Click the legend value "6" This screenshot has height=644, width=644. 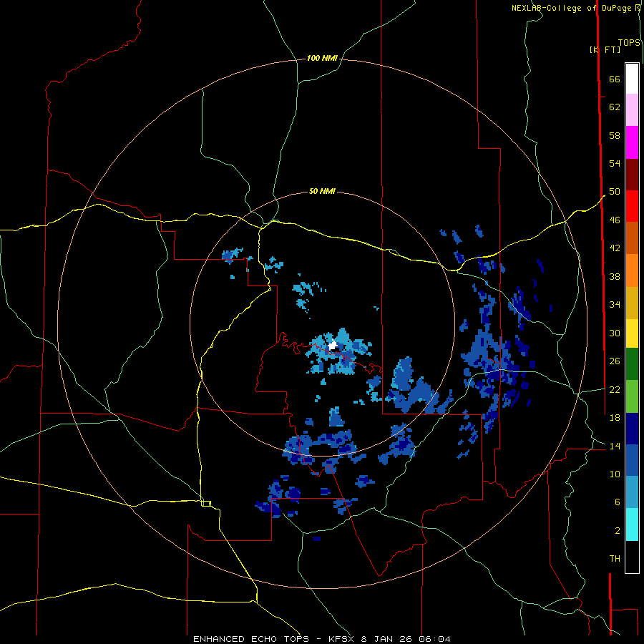click(618, 502)
